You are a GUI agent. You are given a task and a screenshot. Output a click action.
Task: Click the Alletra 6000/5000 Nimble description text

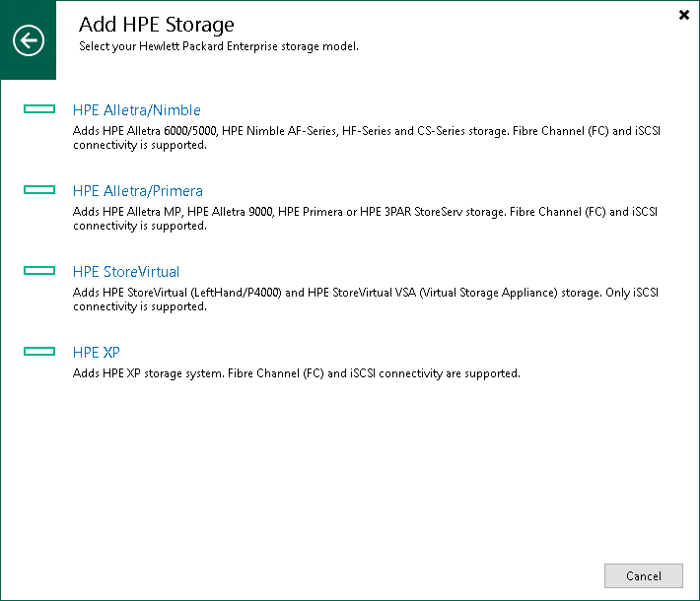tap(367, 137)
